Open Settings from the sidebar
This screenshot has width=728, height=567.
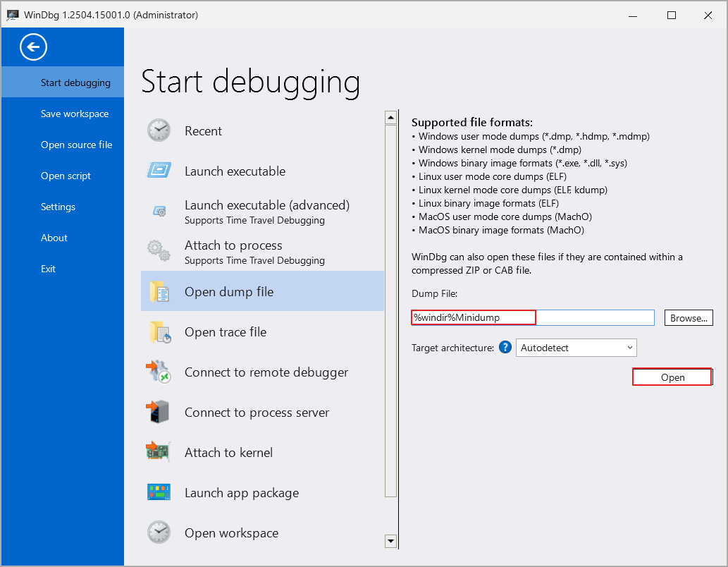coord(58,207)
